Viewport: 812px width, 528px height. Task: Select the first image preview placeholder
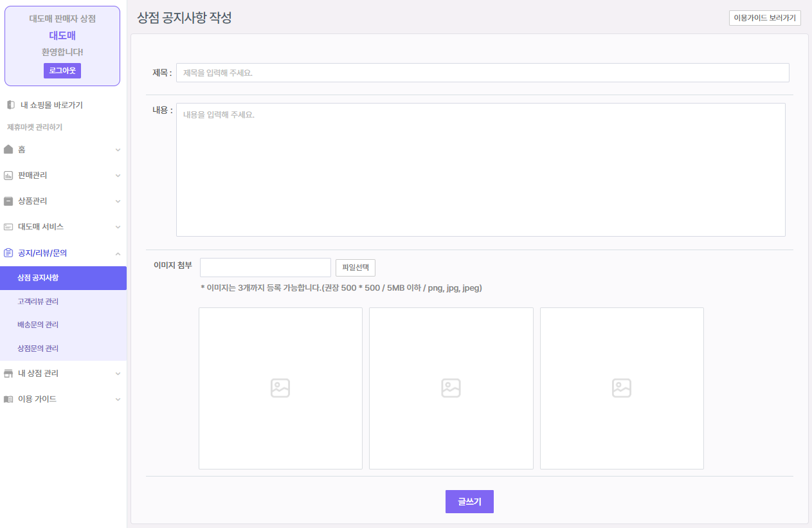280,388
